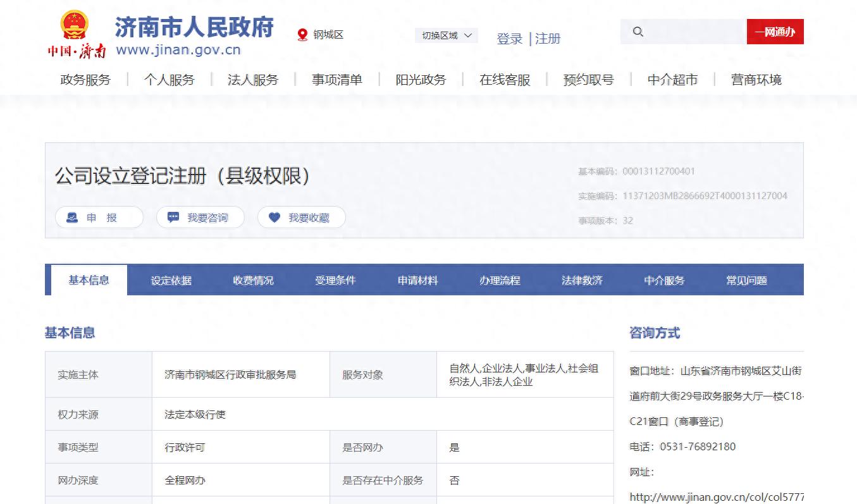The image size is (857, 504).
Task: Click the 济南市钢城区行政审批服务局 cell
Action: [241, 375]
